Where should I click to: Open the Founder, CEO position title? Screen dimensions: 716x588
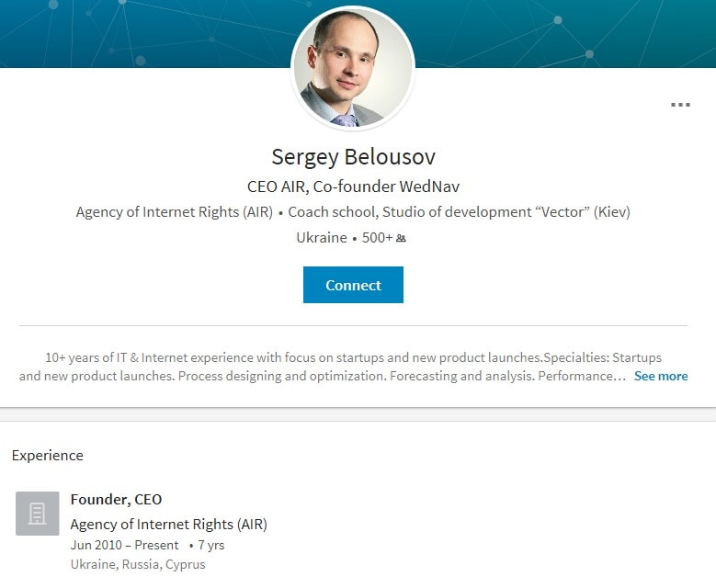pos(116,500)
